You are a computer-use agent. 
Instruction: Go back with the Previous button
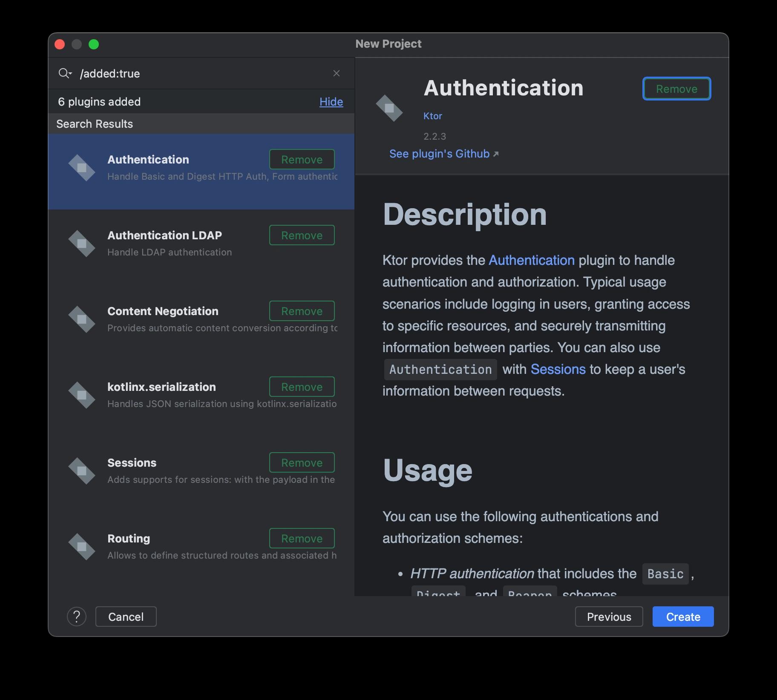pyautogui.click(x=608, y=617)
